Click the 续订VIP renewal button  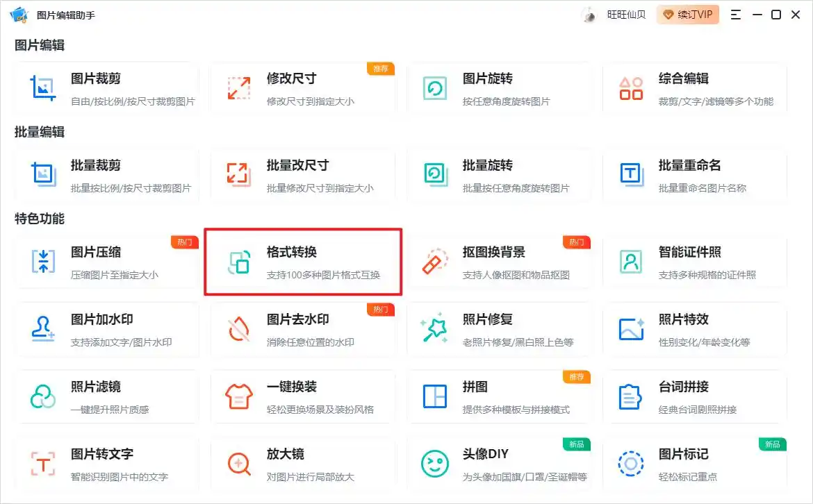687,14
